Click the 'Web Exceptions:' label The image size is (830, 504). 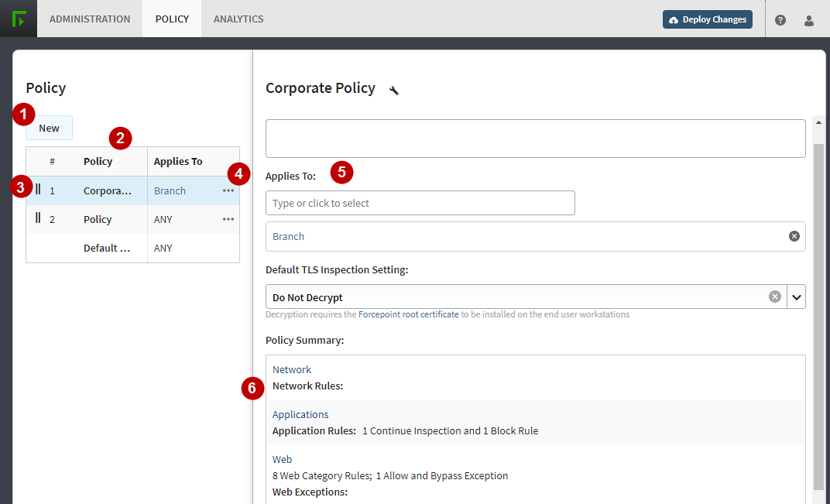click(310, 492)
